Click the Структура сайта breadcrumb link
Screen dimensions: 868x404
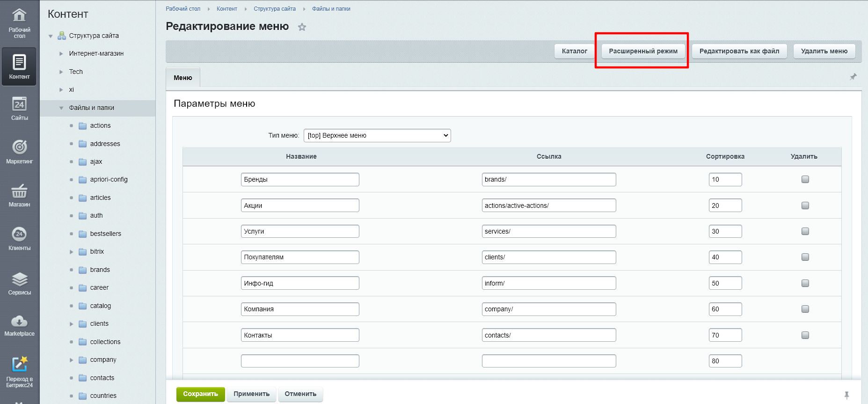pos(274,9)
